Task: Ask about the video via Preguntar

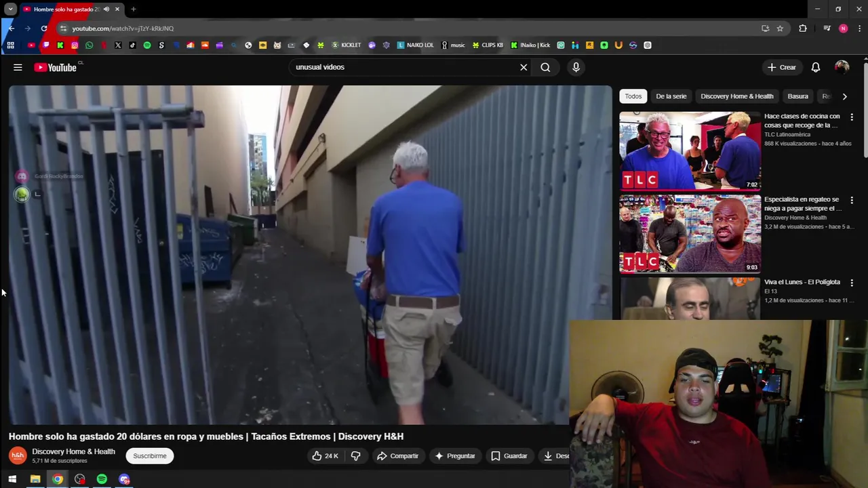Action: pyautogui.click(x=454, y=456)
